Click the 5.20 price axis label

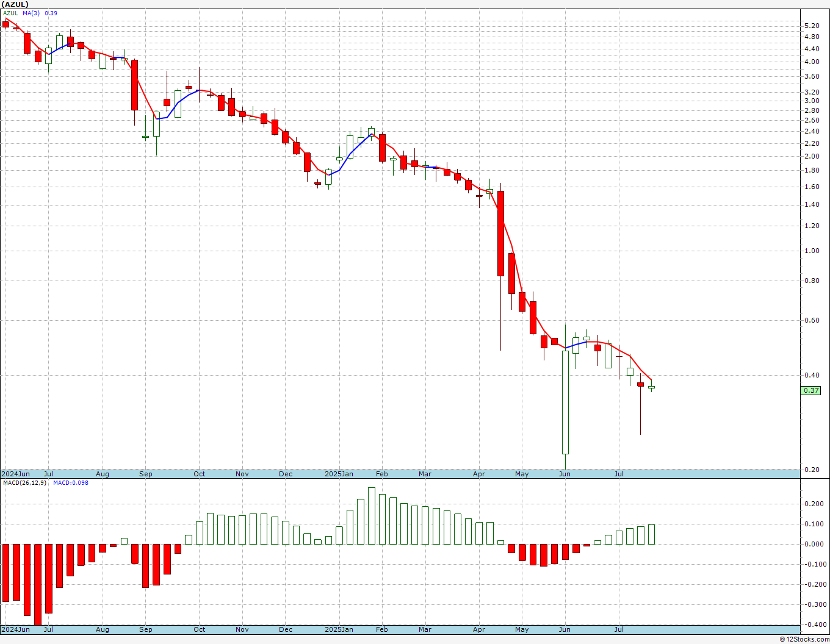tap(812, 26)
